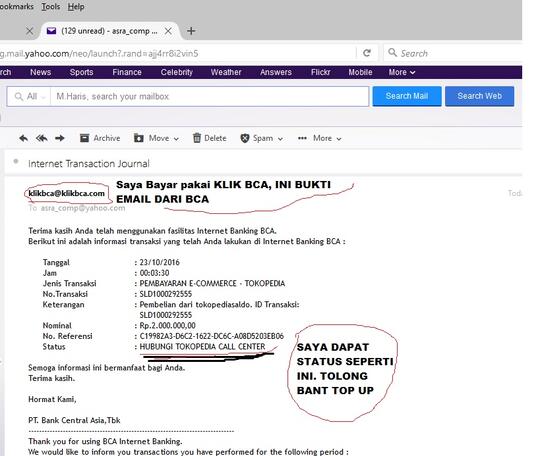Expand the More dropdown in Yahoo navbar
The width and height of the screenshot is (540, 456).
(x=402, y=72)
